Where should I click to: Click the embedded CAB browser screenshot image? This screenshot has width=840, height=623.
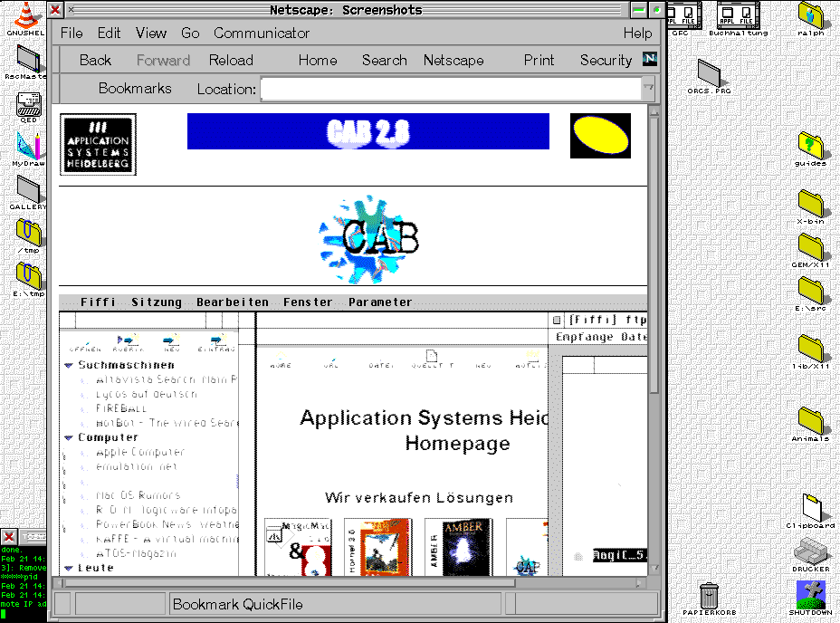tap(353, 436)
